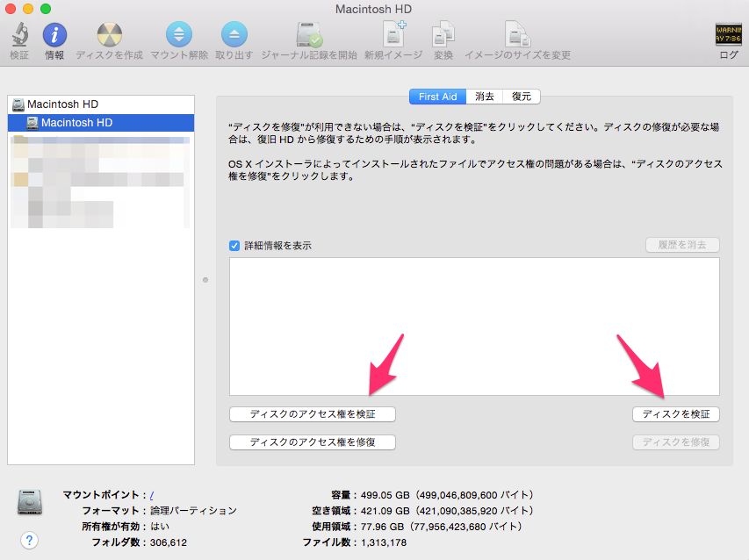Toggle the 詳細情報を表示 checkbox
Screen dimensions: 749x560
(234, 246)
